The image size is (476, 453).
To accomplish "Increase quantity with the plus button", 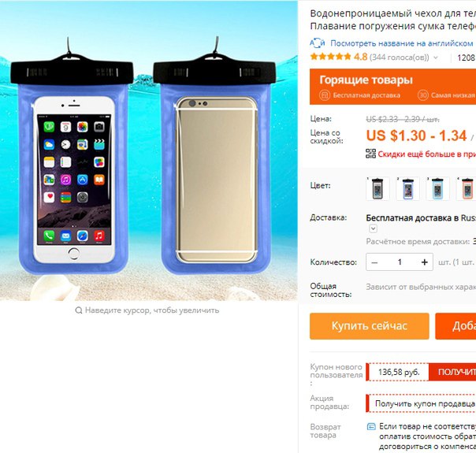I will click(425, 262).
